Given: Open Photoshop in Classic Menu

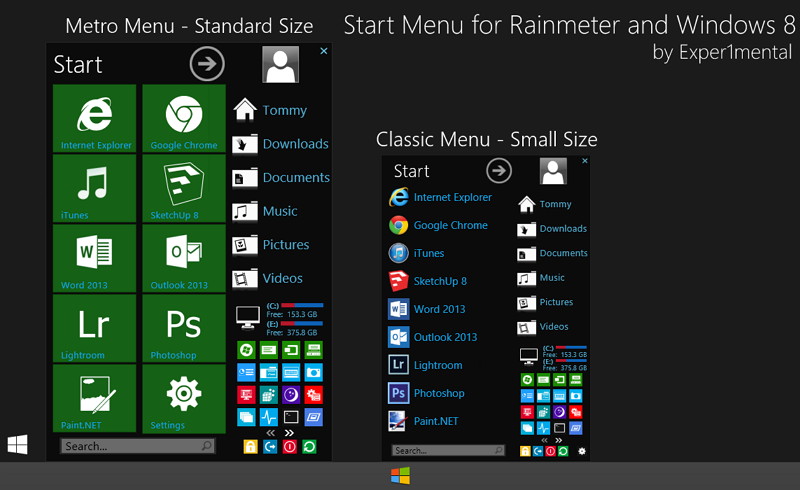Looking at the screenshot, I should 427,393.
